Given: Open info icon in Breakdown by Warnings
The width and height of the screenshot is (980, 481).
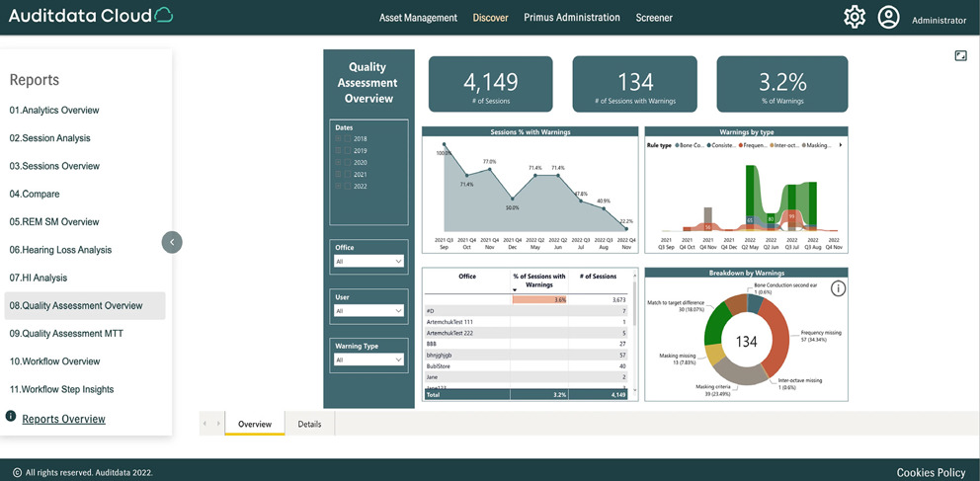Looking at the screenshot, I should tap(838, 288).
